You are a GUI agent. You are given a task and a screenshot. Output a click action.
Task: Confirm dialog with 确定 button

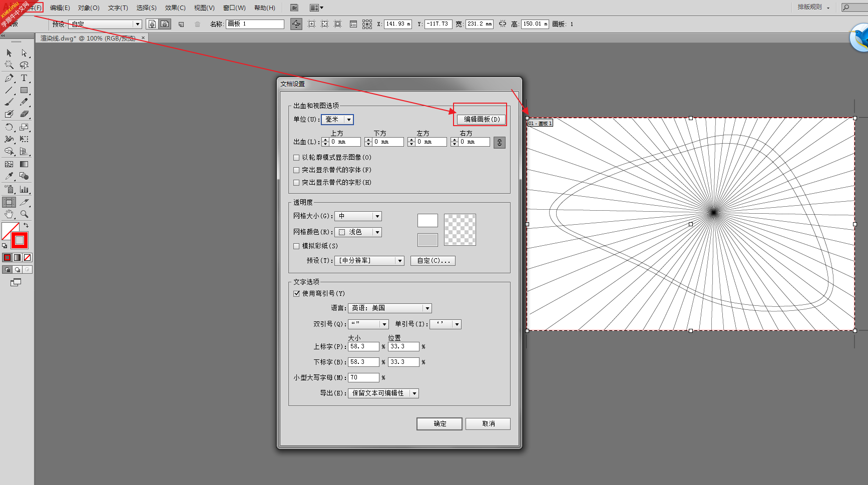coord(440,424)
